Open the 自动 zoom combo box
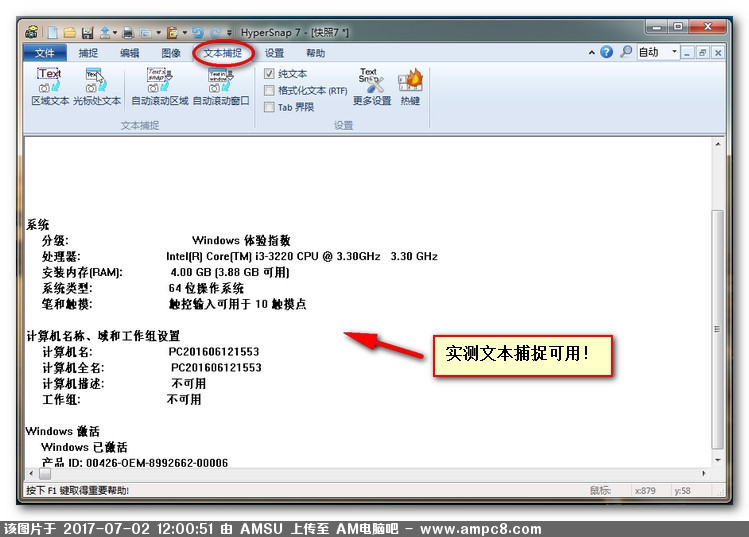This screenshot has height=537, width=749. click(x=658, y=52)
